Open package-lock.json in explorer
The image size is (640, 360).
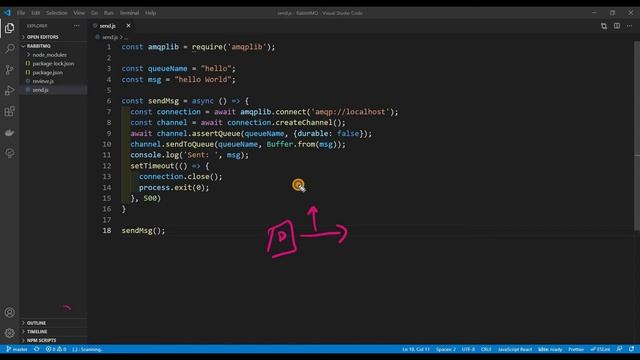coord(53,64)
